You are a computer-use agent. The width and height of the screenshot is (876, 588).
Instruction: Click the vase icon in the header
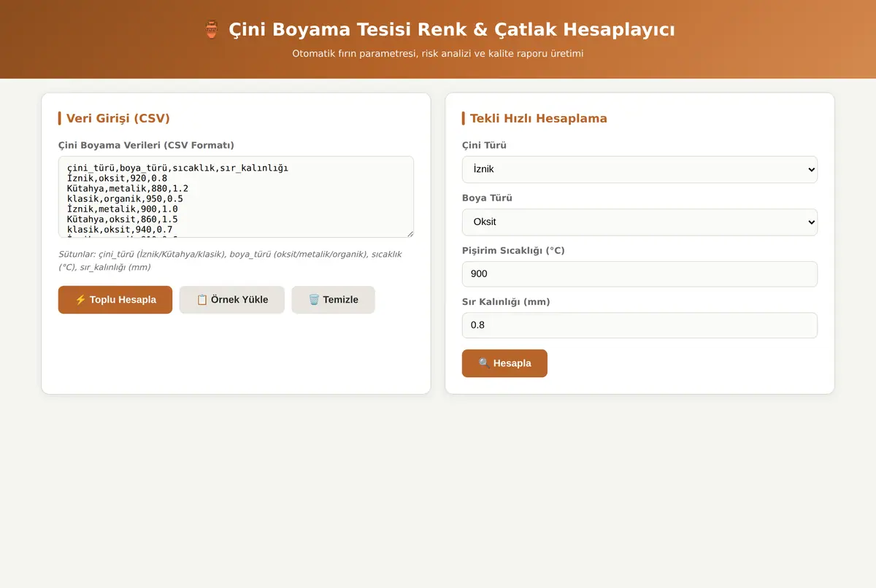[x=212, y=30]
